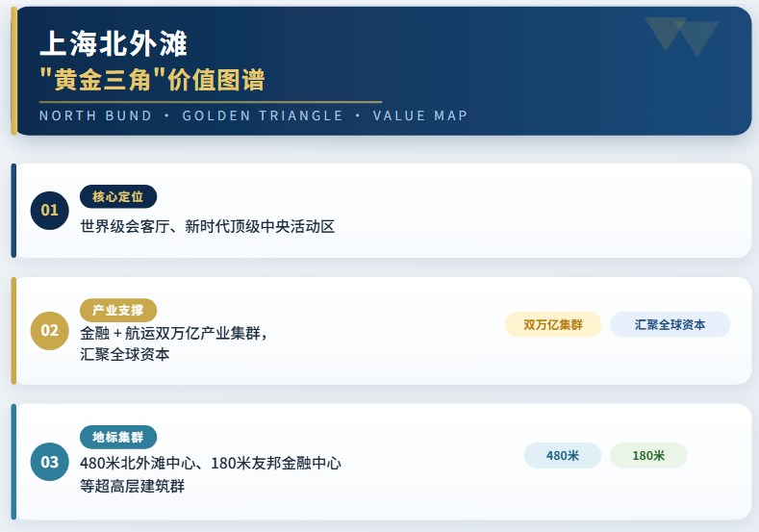Select the 产业支撑 label pill
The height and width of the screenshot is (532, 759).
118,311
